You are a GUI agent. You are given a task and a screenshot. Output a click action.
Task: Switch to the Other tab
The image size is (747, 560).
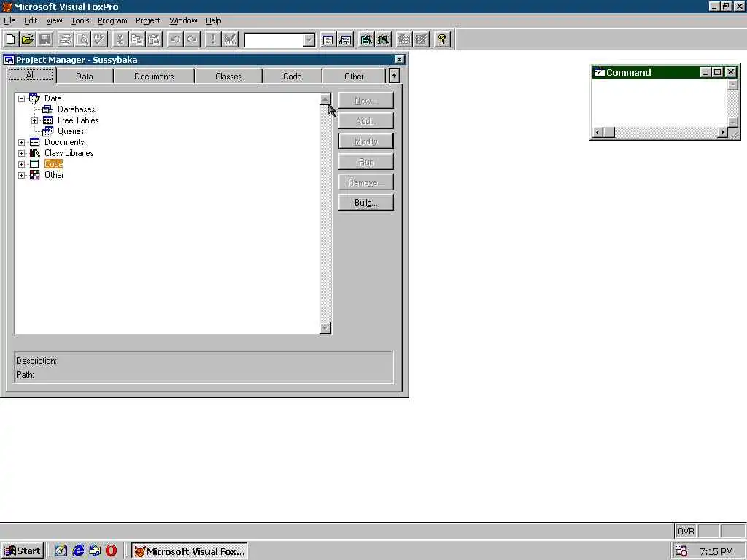coord(354,76)
